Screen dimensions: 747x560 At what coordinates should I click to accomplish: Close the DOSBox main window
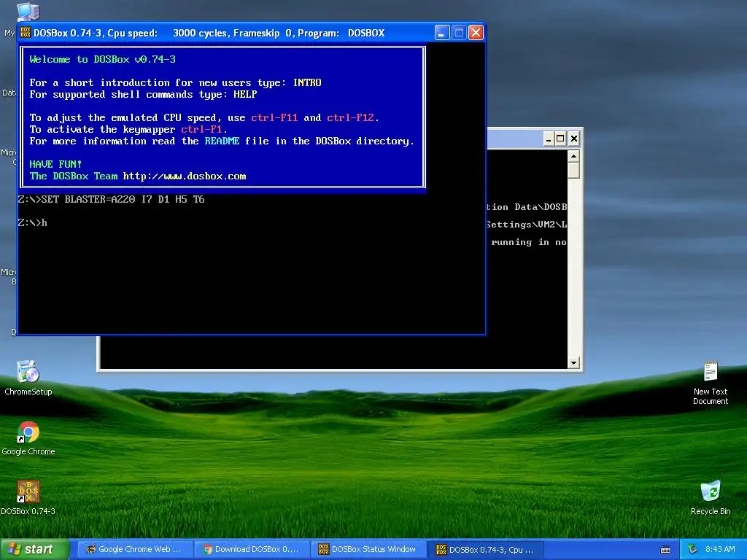click(476, 33)
